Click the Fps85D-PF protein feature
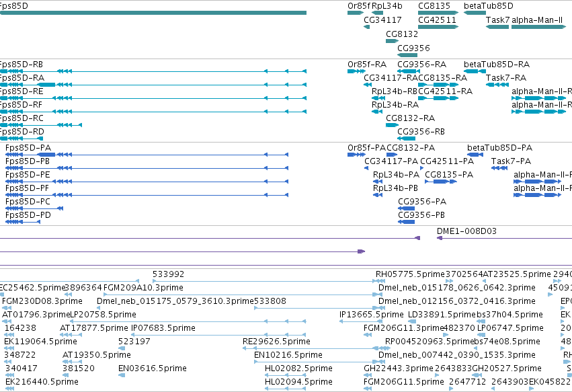The width and height of the screenshot is (572, 392). pyautogui.click(x=147, y=195)
